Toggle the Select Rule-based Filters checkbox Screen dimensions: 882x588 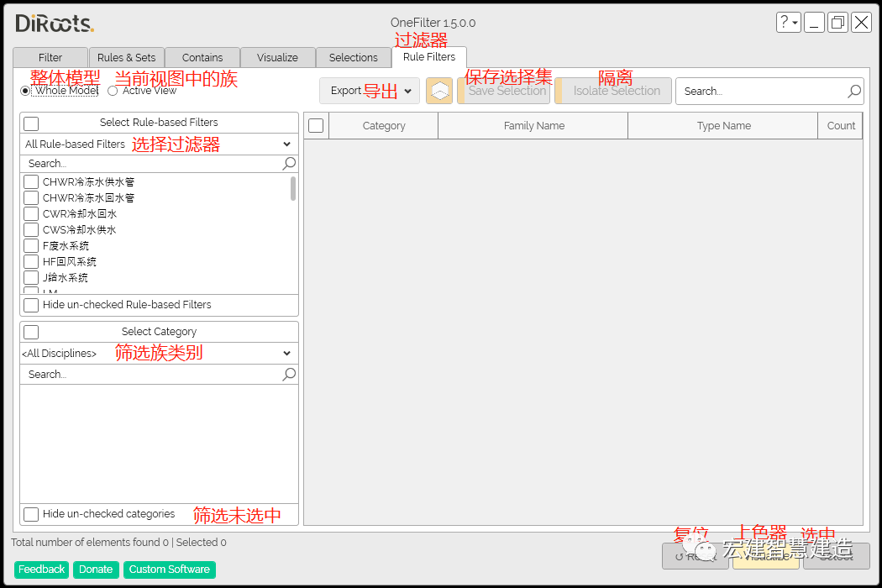coord(31,123)
